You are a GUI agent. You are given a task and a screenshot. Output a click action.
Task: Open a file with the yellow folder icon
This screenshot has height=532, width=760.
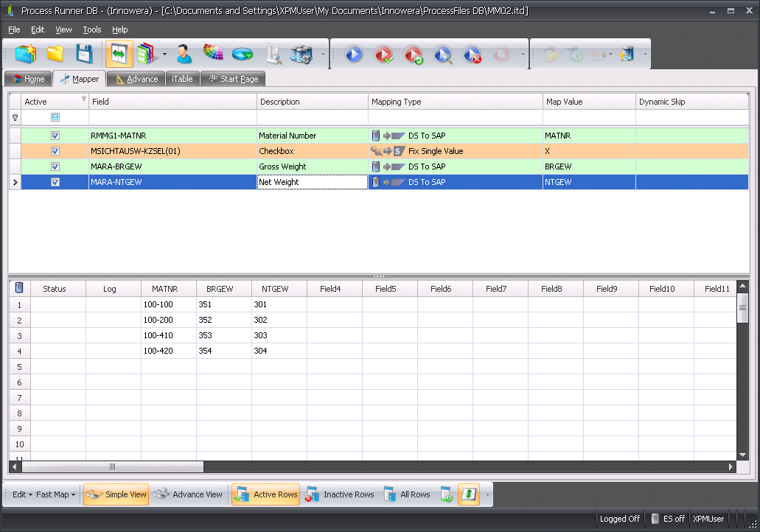click(55, 54)
